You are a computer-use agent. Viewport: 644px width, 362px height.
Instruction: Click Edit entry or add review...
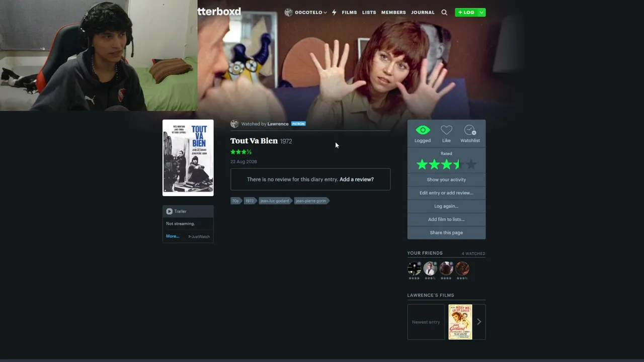point(446,193)
